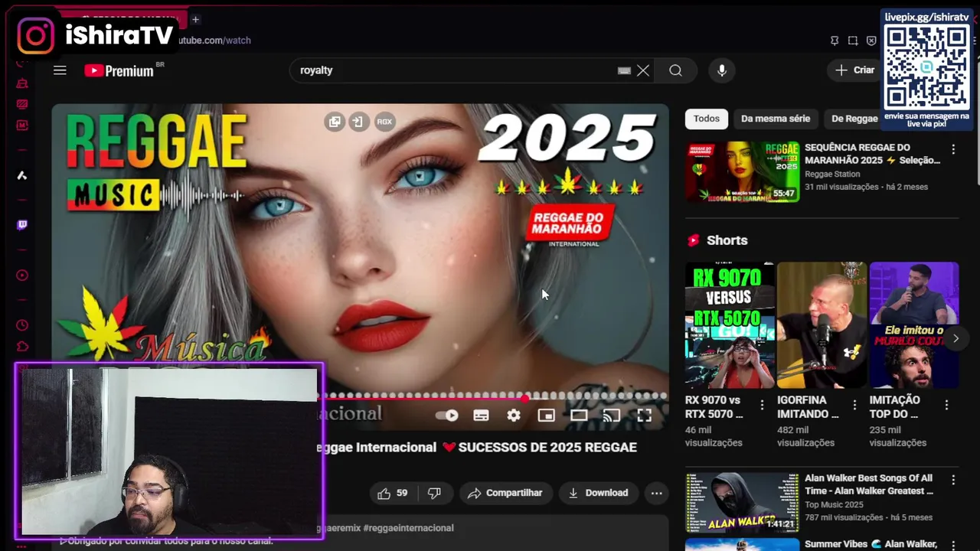Click the pop-out arrow icon over the video
The image size is (980, 551).
(x=358, y=122)
